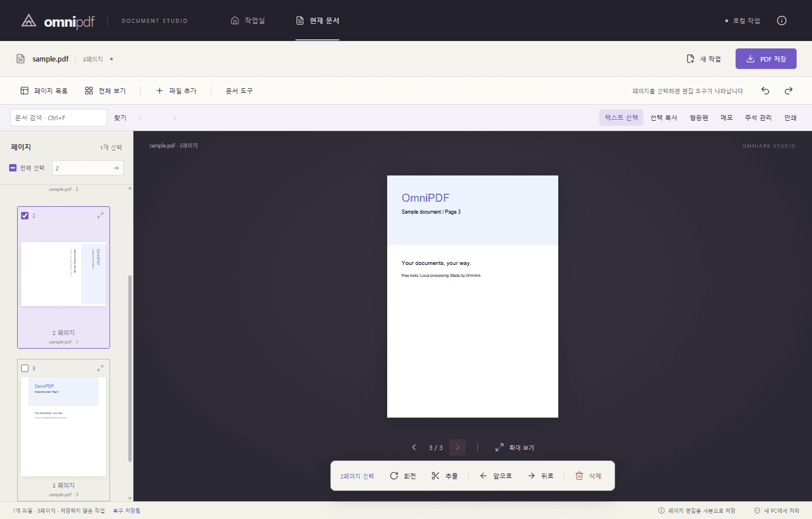Image resolution: width=812 pixels, height=519 pixels.
Task: Click 선택 복사 copy selection
Action: (664, 117)
